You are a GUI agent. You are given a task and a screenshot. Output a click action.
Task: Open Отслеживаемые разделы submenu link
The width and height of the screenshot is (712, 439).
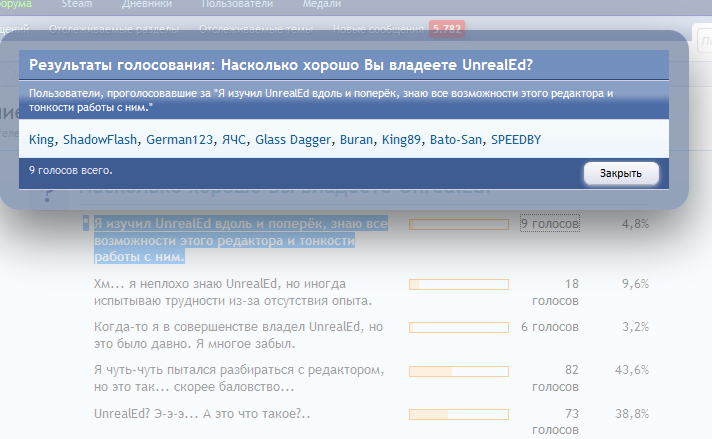coord(114,29)
